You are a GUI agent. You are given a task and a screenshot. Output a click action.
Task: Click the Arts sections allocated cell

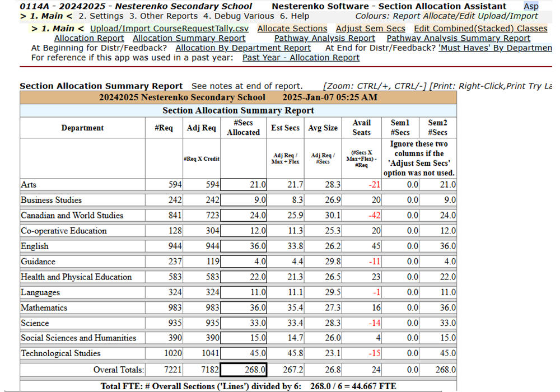[244, 185]
